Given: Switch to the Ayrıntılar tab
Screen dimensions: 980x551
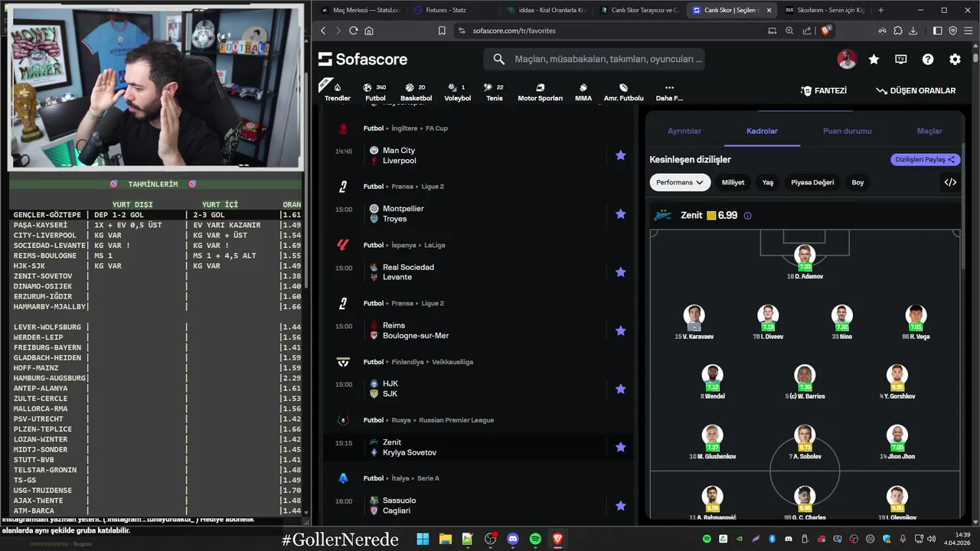Looking at the screenshot, I should [684, 131].
